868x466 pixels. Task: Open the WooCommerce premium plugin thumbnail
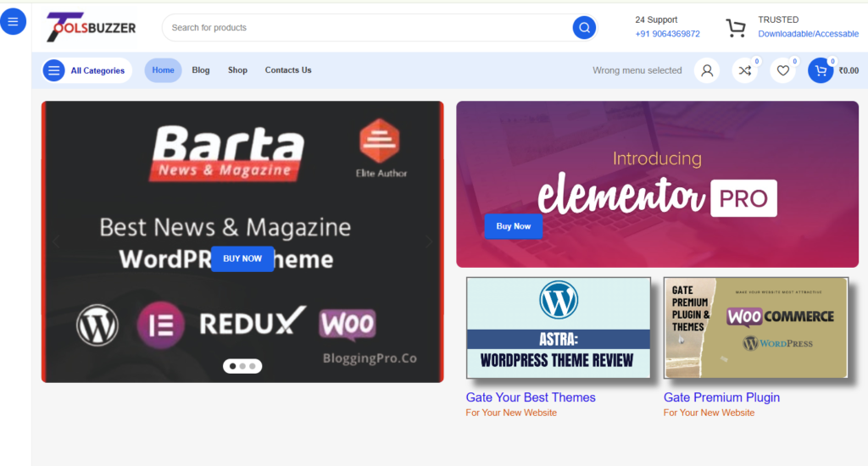pyautogui.click(x=755, y=328)
